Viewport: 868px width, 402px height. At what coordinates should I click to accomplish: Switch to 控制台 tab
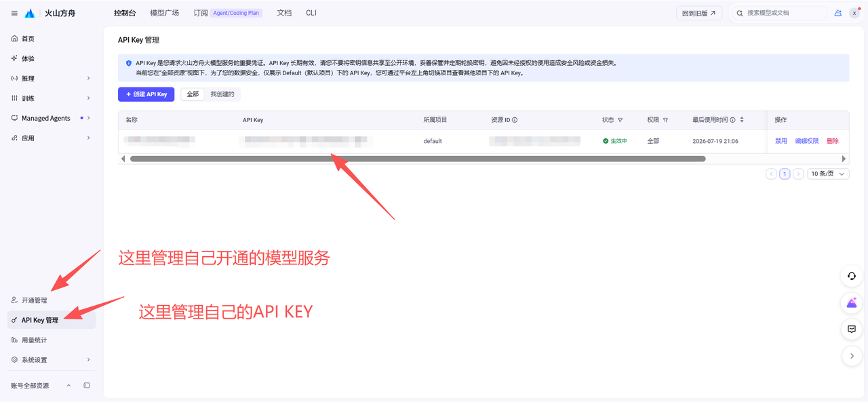(x=125, y=13)
